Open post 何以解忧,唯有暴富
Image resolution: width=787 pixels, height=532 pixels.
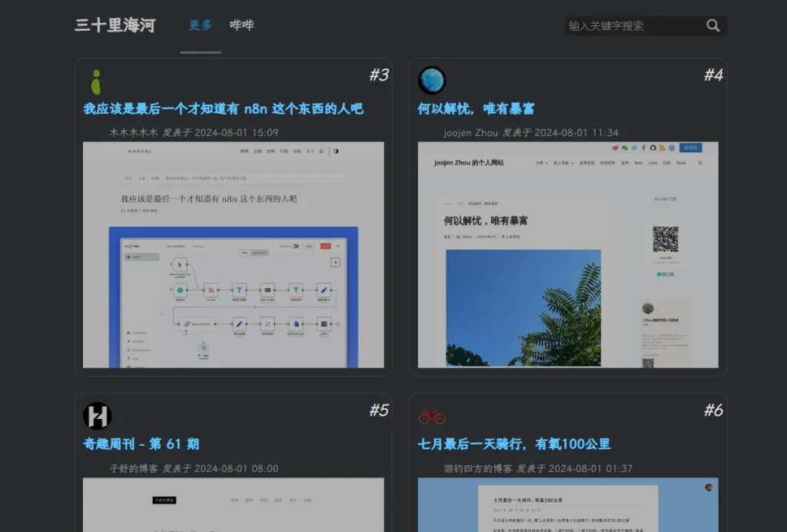[476, 109]
